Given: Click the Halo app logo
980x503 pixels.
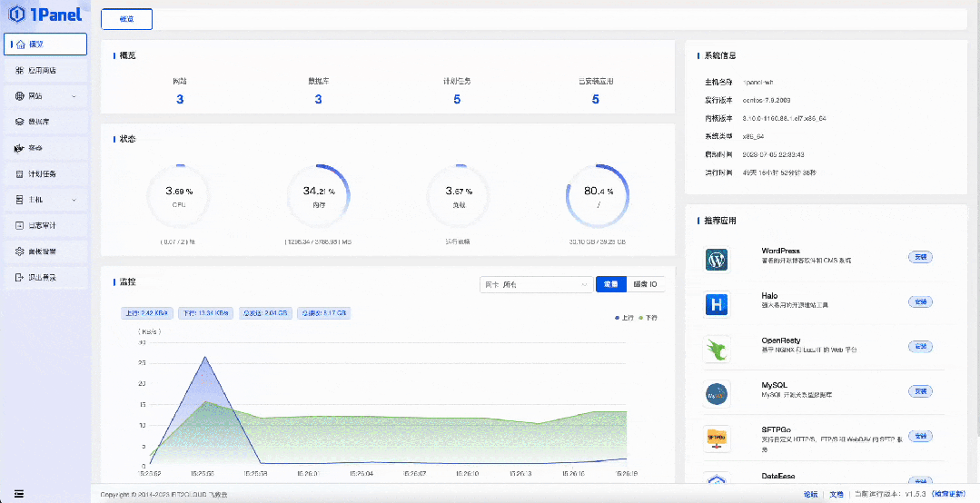Looking at the screenshot, I should pos(717,304).
